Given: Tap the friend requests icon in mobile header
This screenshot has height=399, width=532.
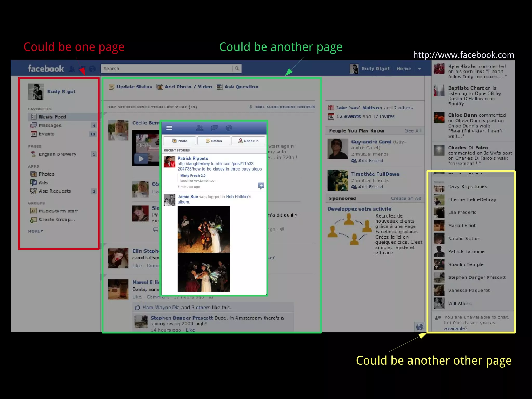Looking at the screenshot, I should tap(199, 128).
